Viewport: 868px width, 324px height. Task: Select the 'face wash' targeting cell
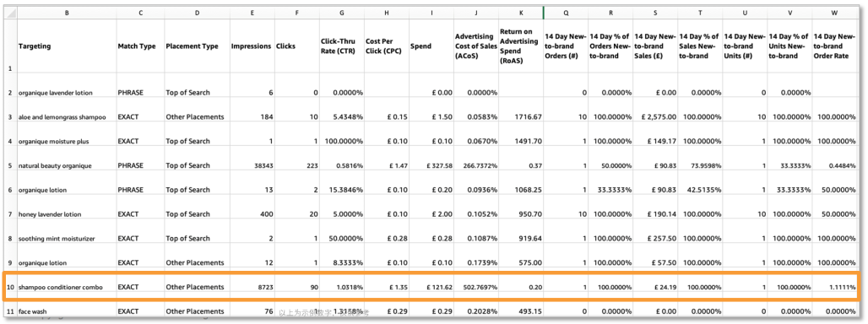(x=67, y=311)
